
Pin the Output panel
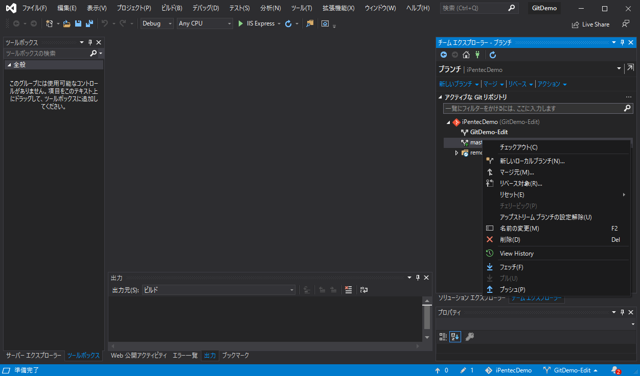click(x=418, y=278)
